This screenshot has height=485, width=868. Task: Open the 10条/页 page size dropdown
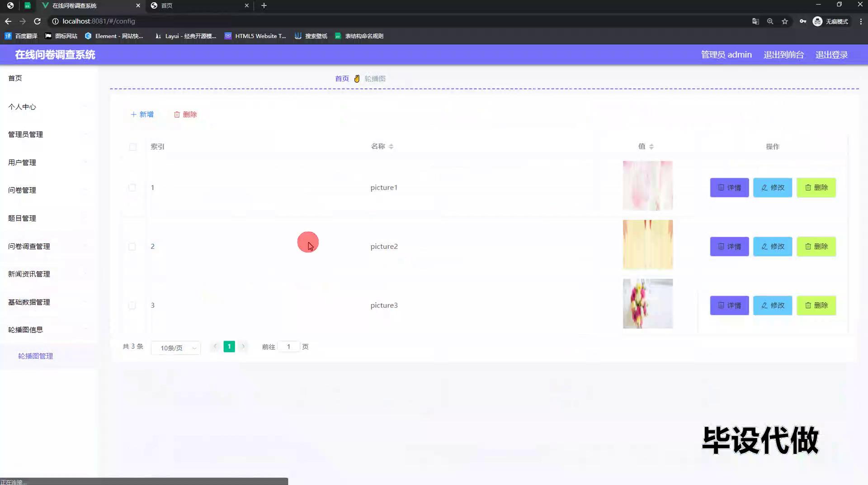176,347
